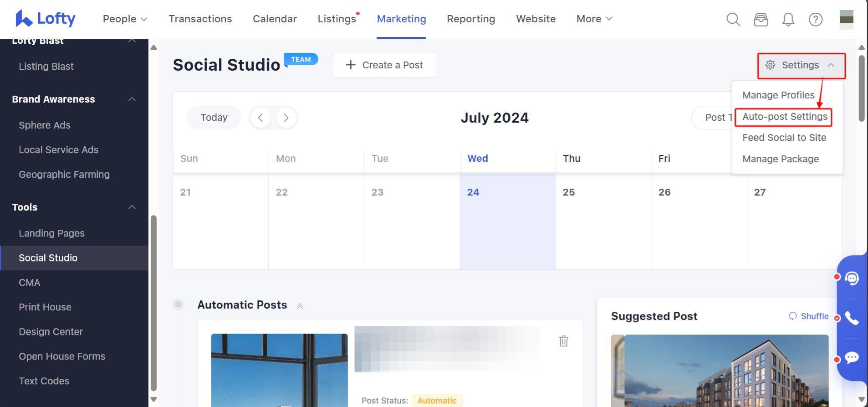Open Design Center in the sidebar
Screen dimensions: 868x407
click(51, 332)
